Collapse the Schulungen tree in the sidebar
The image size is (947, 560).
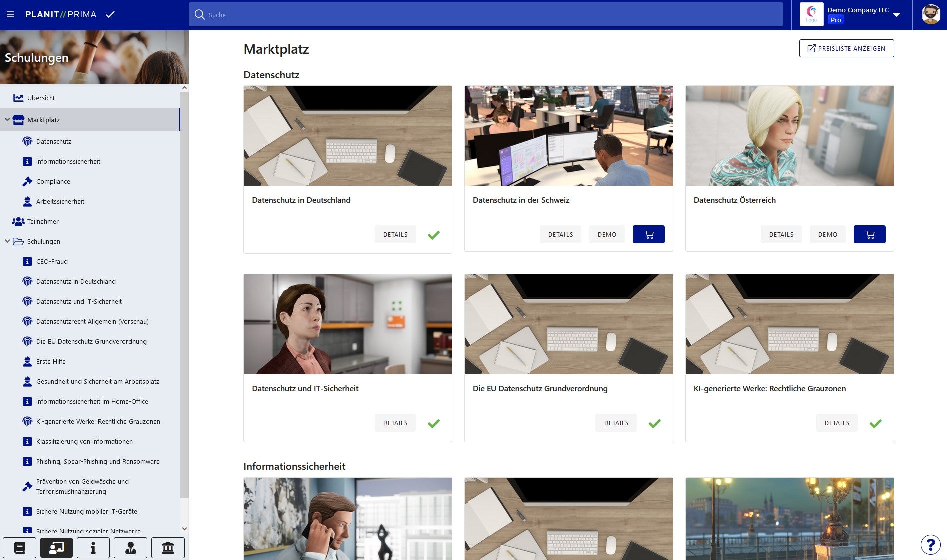[x=7, y=241]
